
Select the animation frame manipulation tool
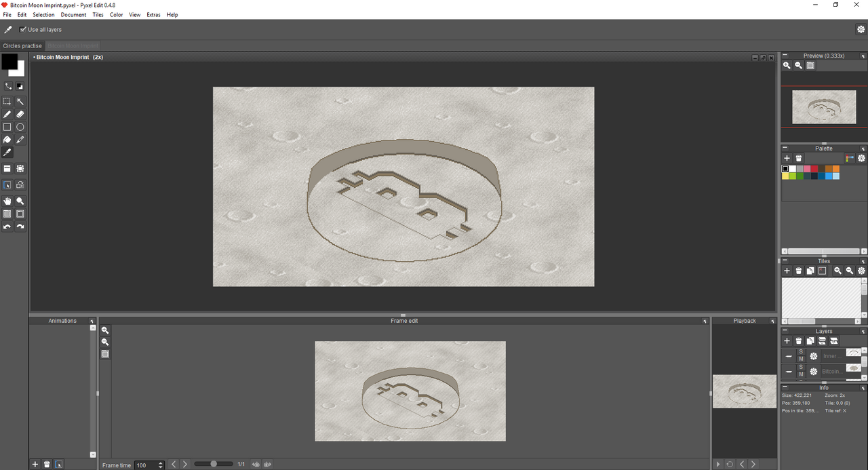(7, 184)
